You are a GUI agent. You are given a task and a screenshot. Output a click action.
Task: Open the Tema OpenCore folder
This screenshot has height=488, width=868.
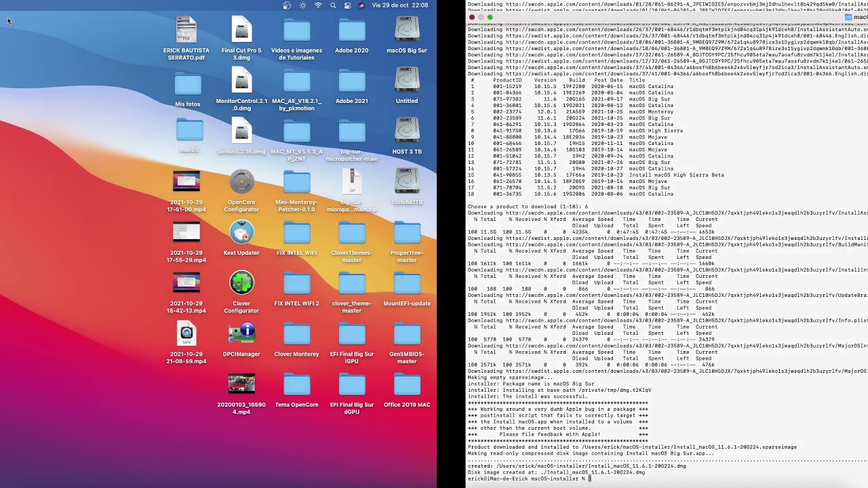pos(296,385)
